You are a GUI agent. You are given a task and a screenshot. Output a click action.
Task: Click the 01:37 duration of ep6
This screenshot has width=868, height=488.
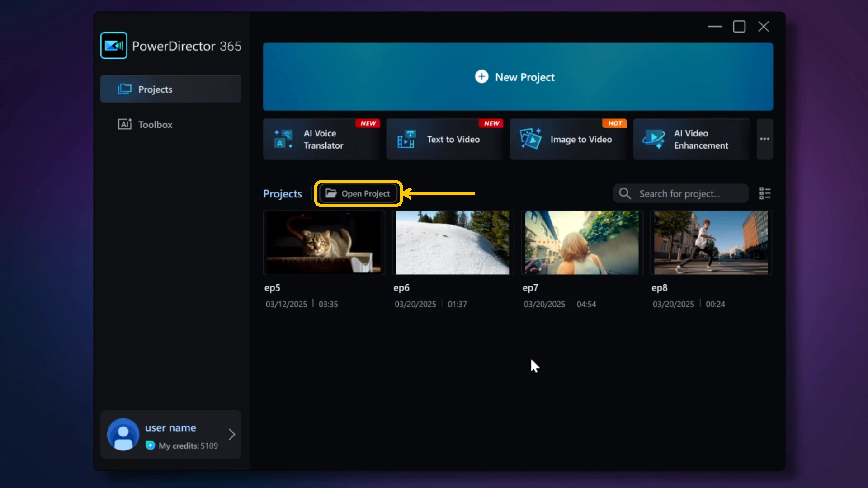pos(457,304)
